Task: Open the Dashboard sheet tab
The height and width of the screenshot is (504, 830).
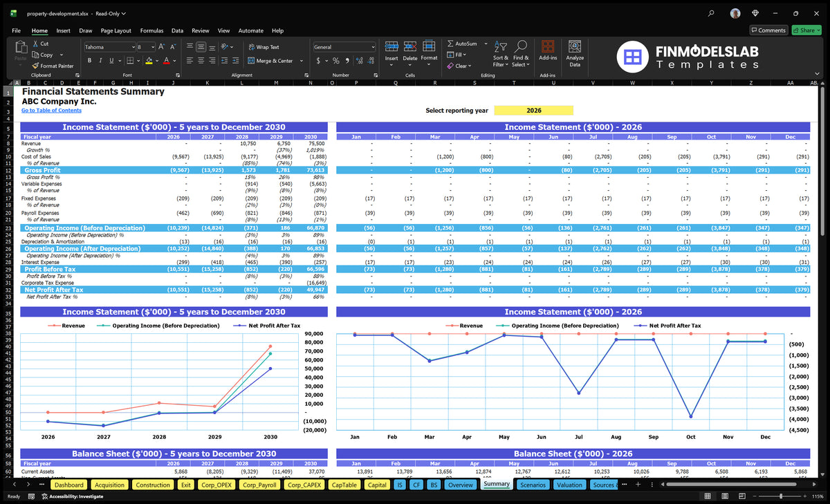Action: (x=69, y=485)
